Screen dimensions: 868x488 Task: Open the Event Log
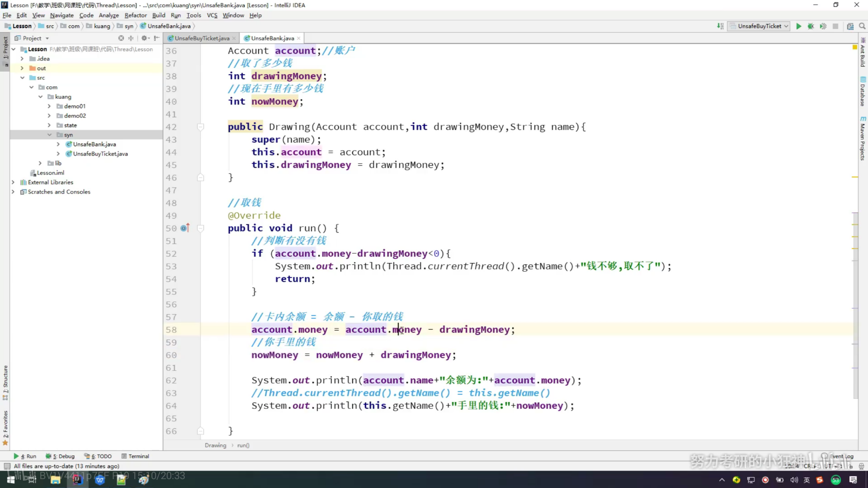837,456
